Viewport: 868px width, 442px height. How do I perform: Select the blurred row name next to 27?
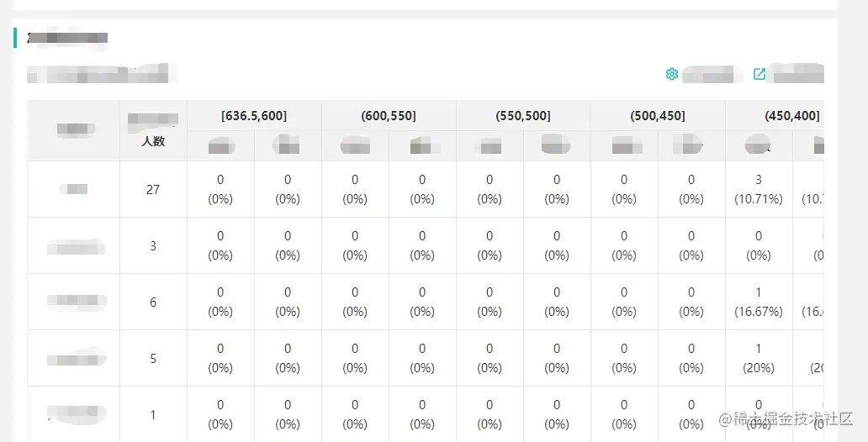(x=76, y=189)
